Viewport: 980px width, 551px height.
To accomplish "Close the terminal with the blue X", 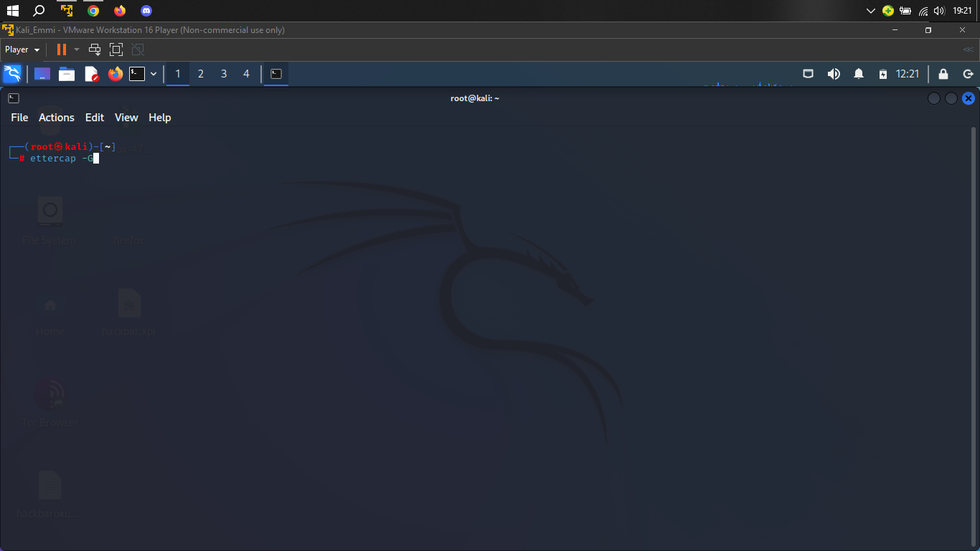I will (969, 98).
